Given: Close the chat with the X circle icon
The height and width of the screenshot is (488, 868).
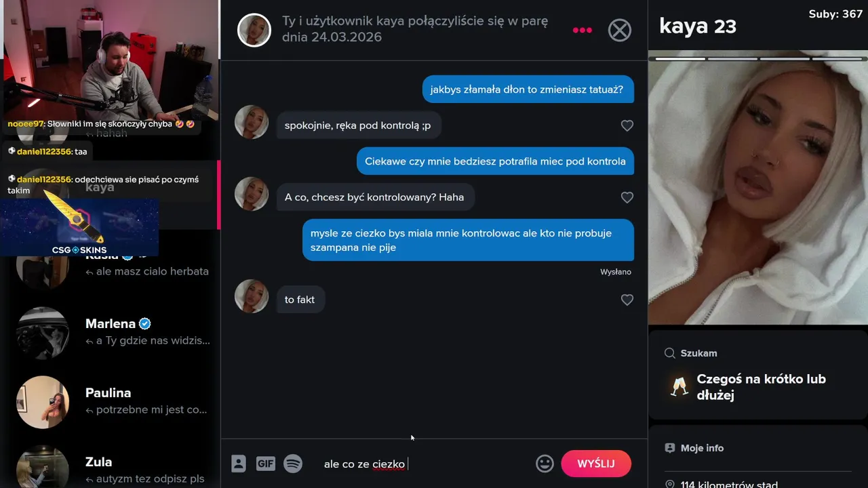Looking at the screenshot, I should pos(619,30).
